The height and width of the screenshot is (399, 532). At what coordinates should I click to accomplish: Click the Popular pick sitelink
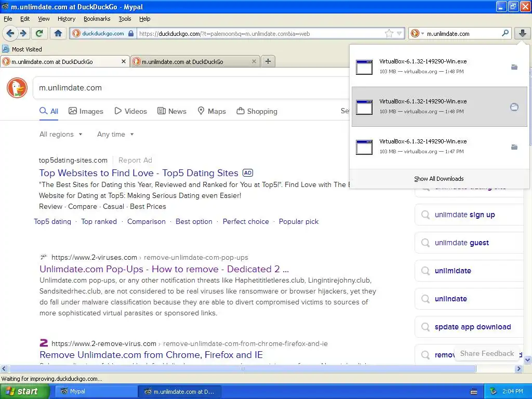[299, 221]
